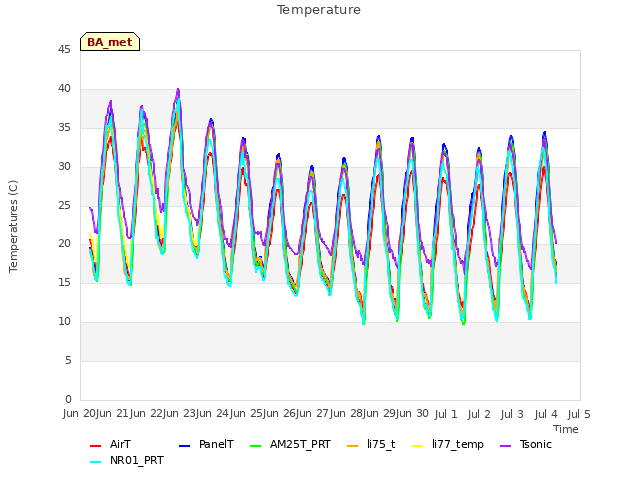Toggle NR01_PRT series in legend
The height and width of the screenshot is (480, 640).
(127, 460)
